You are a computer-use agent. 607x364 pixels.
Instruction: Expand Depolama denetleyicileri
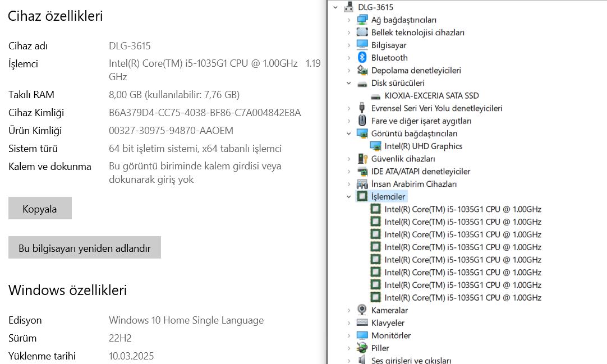(349, 71)
